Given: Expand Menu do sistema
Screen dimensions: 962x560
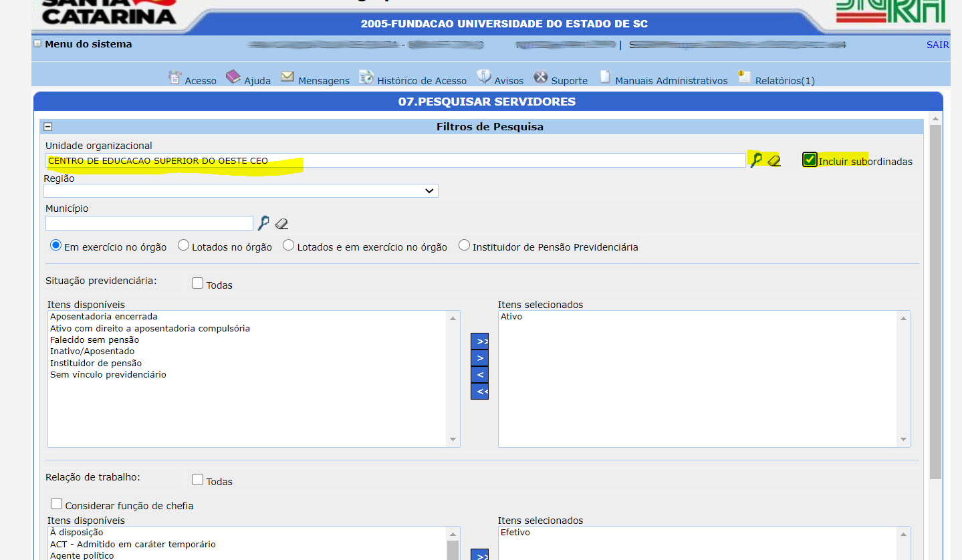Looking at the screenshot, I should click(37, 44).
